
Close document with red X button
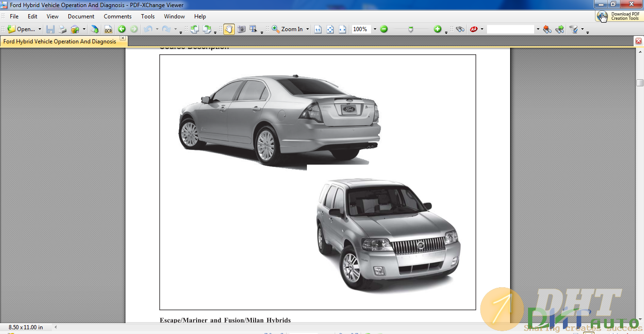[638, 41]
